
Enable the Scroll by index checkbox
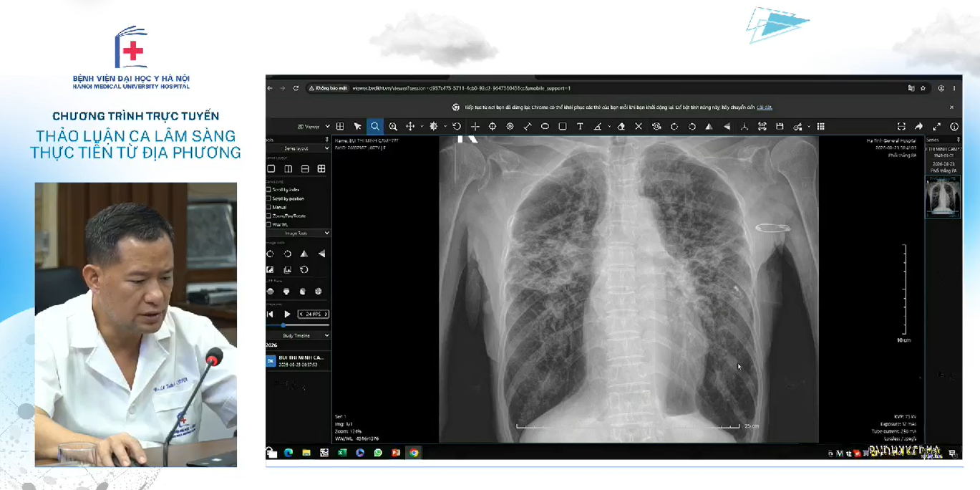[x=269, y=190]
